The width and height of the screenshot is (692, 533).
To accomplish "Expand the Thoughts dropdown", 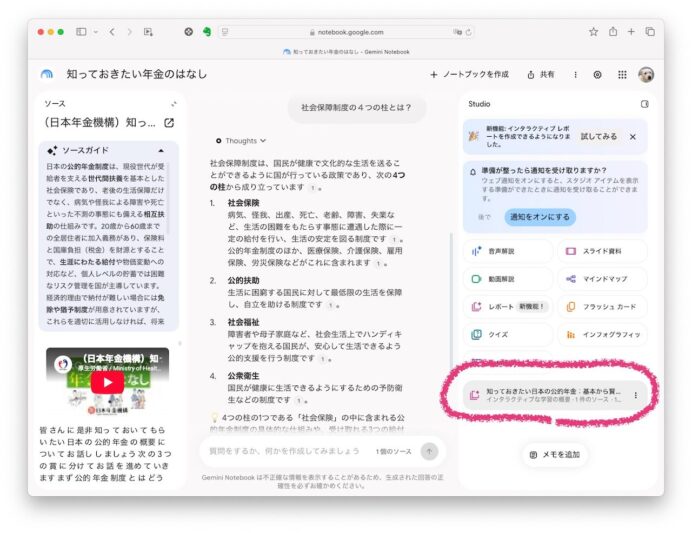I will tap(241, 141).
